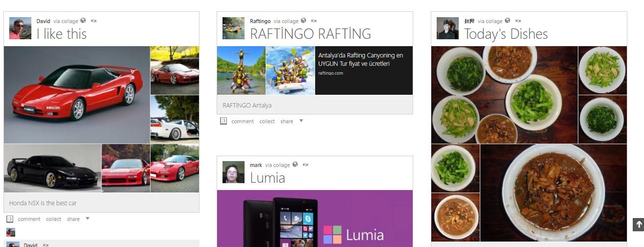The width and height of the screenshot is (644, 247).
Task: Click the smiley icon under the Honda NSX post
Action: tap(10, 219)
